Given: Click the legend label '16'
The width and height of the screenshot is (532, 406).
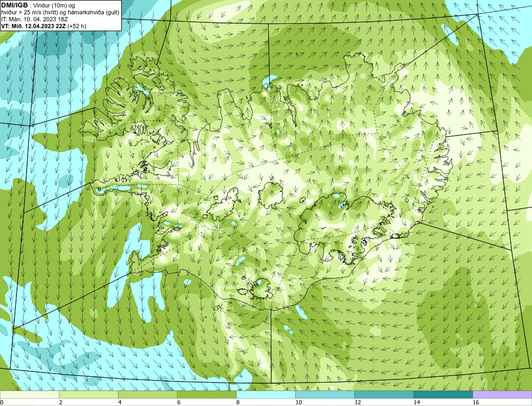Looking at the screenshot, I should [476, 402].
